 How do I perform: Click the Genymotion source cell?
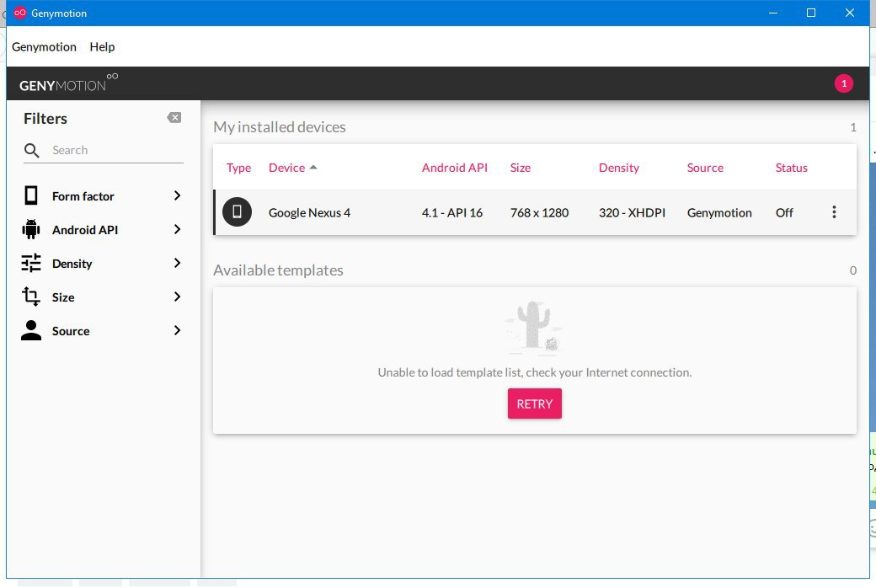tap(719, 213)
